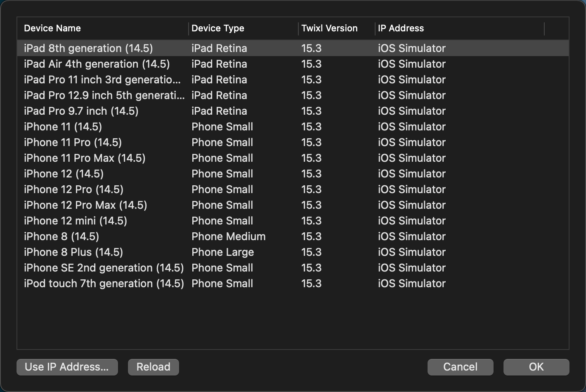Select iPhone 12 mini (14.5)

point(293,221)
